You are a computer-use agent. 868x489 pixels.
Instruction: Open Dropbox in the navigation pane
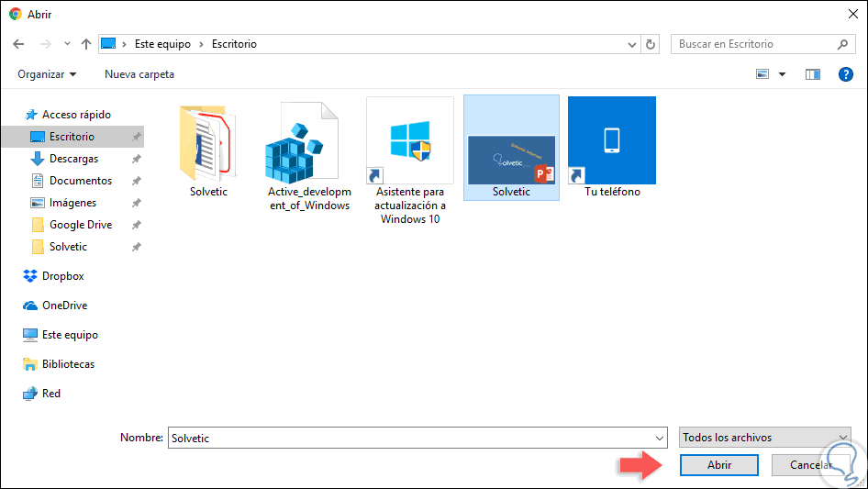[x=62, y=276]
